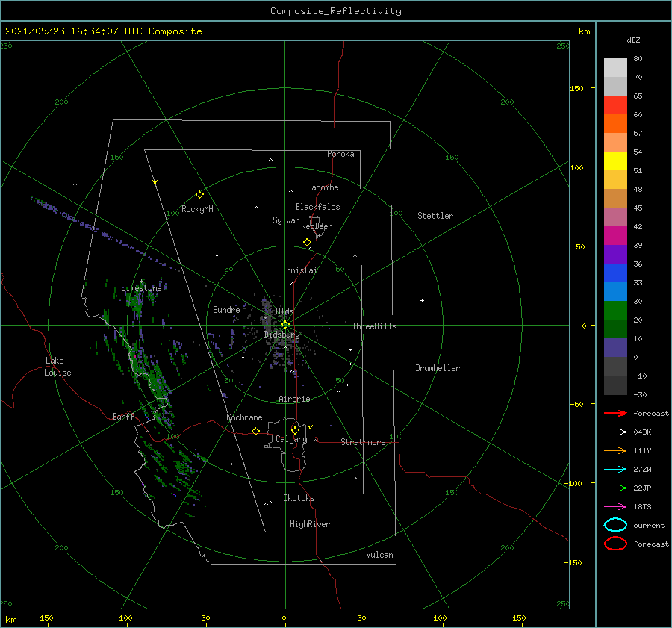Click the Vulcan label
The width and height of the screenshot is (672, 628).
point(380,555)
